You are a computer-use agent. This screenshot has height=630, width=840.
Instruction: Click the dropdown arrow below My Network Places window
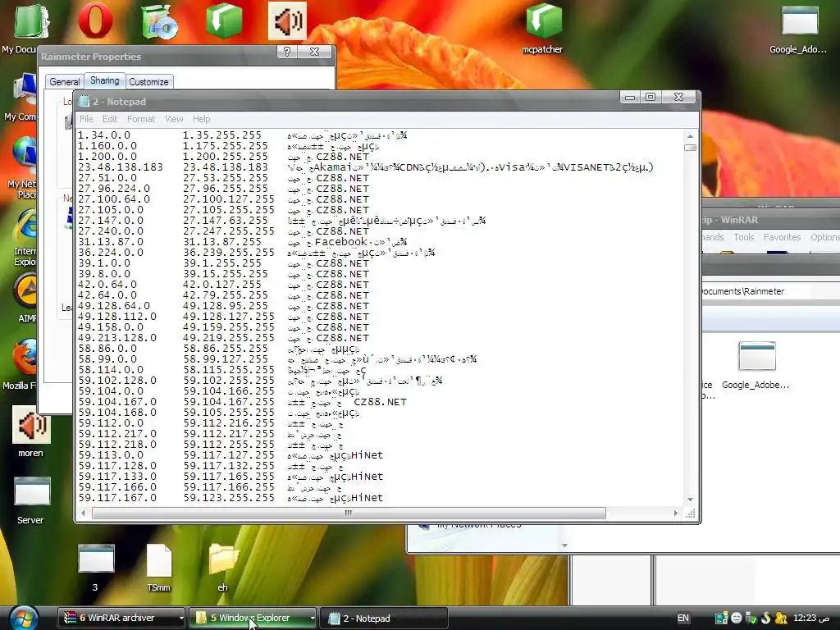564,546
